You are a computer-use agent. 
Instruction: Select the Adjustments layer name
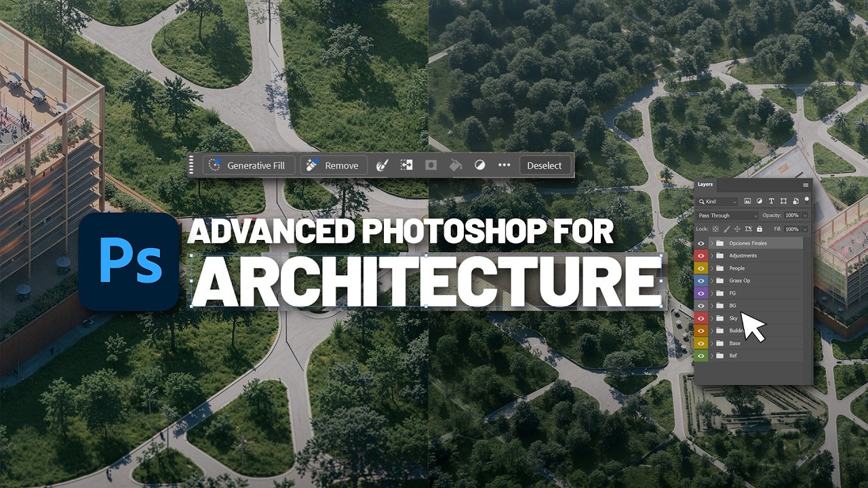click(743, 256)
